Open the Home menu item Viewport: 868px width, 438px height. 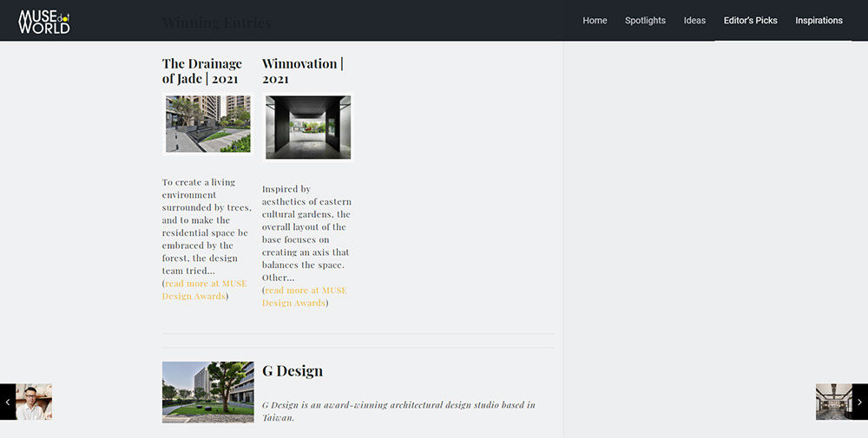[x=595, y=21]
